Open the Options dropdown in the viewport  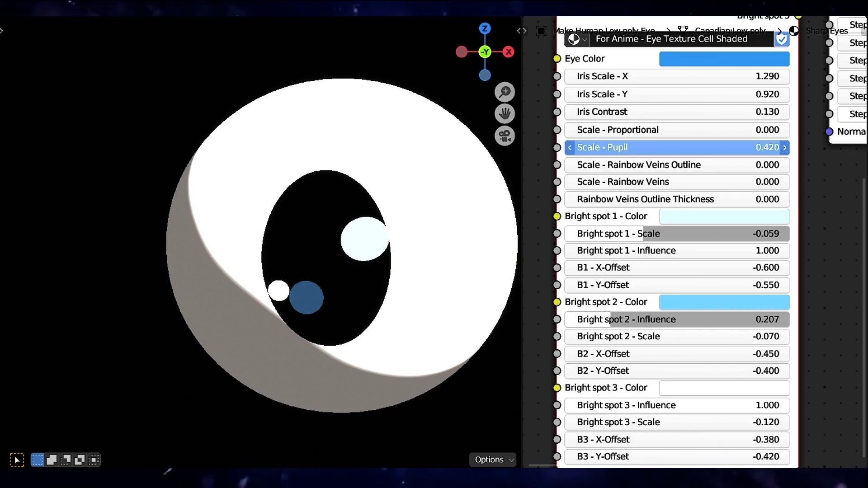point(493,460)
